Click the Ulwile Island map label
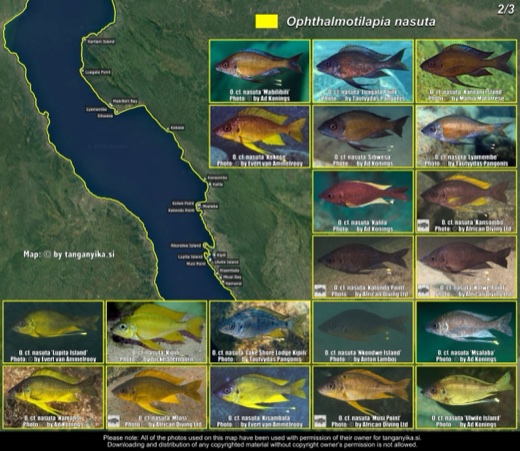The height and width of the screenshot is (451, 520). (227, 262)
